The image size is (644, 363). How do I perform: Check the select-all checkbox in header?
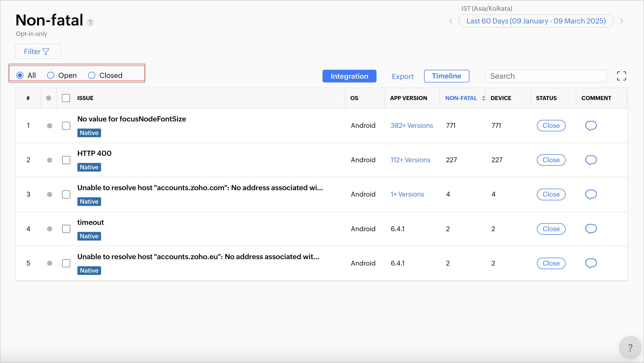pyautogui.click(x=66, y=98)
